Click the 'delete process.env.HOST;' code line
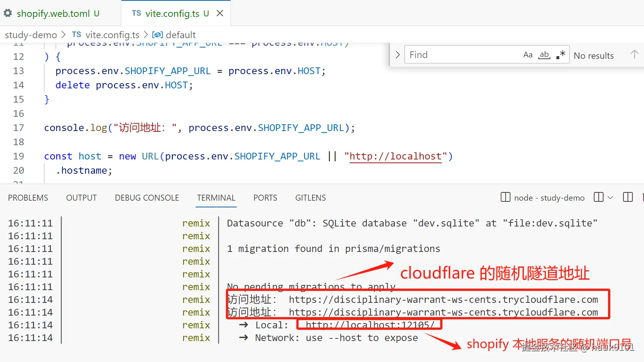The image size is (644, 362). 124,85
